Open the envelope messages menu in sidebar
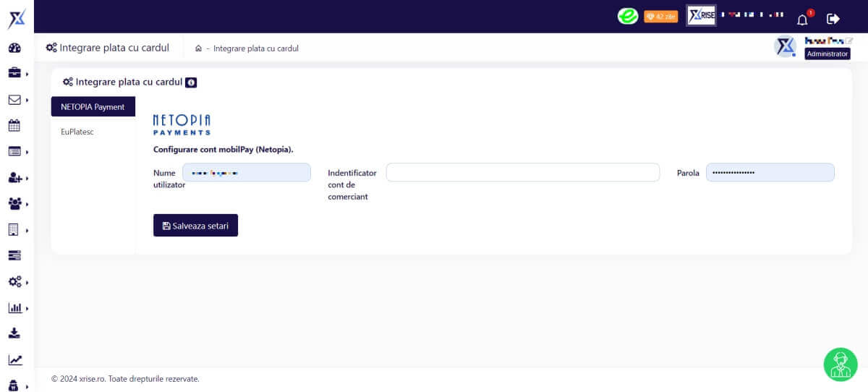The image size is (868, 392). [x=14, y=100]
